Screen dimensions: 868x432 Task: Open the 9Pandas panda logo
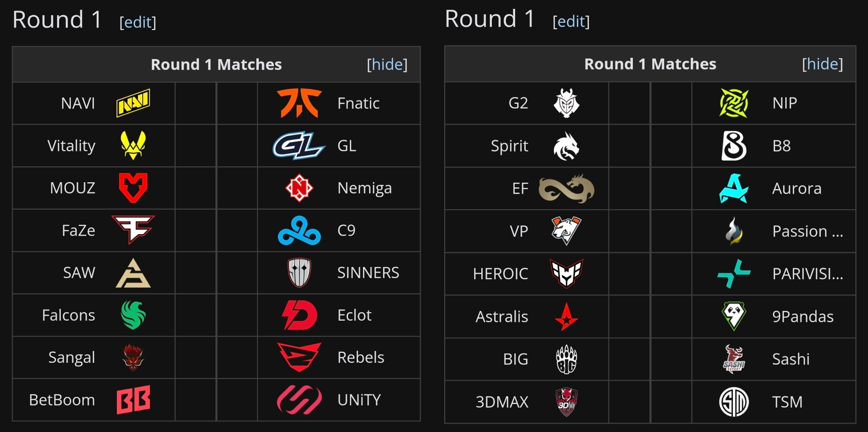tap(734, 316)
